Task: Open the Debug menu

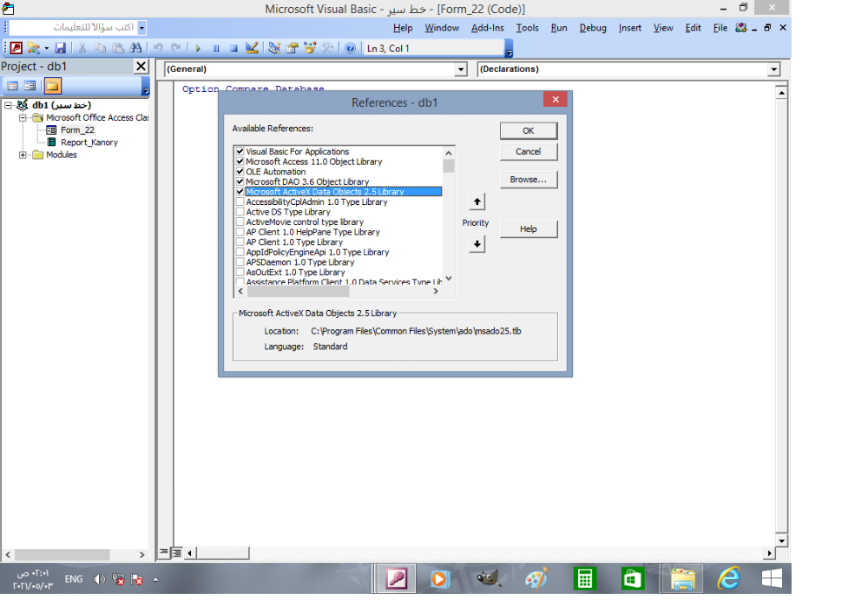Action: [593, 28]
